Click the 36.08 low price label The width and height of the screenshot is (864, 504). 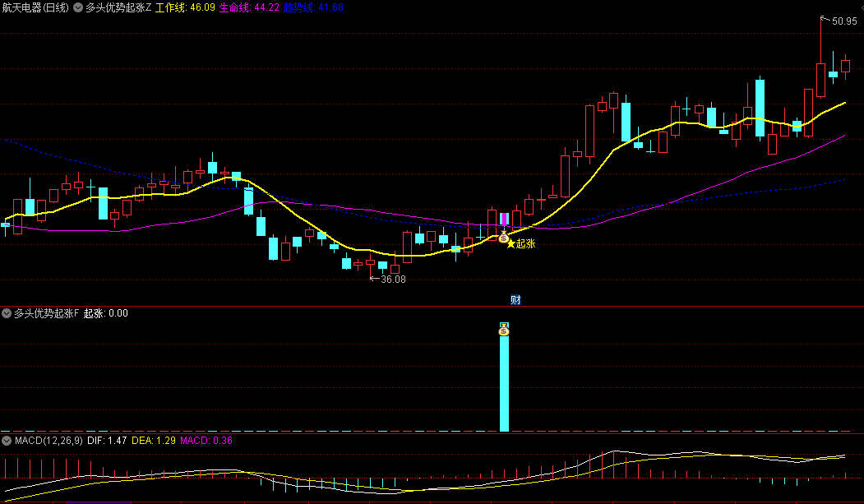coord(394,280)
